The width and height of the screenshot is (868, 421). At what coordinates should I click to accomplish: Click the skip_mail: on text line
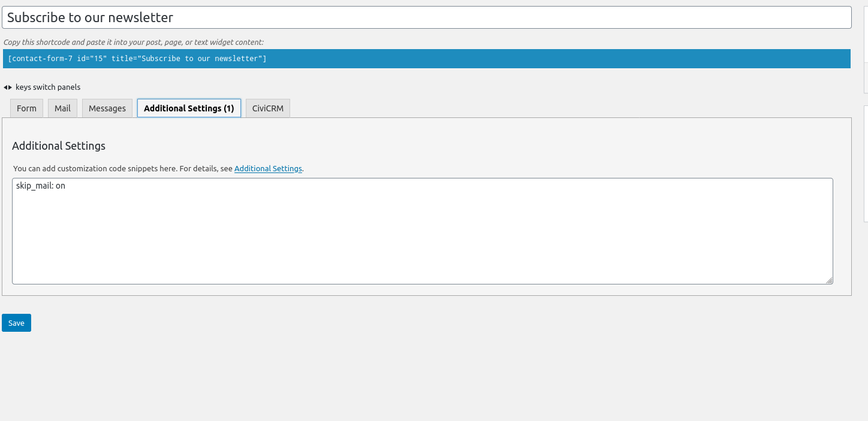pyautogui.click(x=41, y=186)
